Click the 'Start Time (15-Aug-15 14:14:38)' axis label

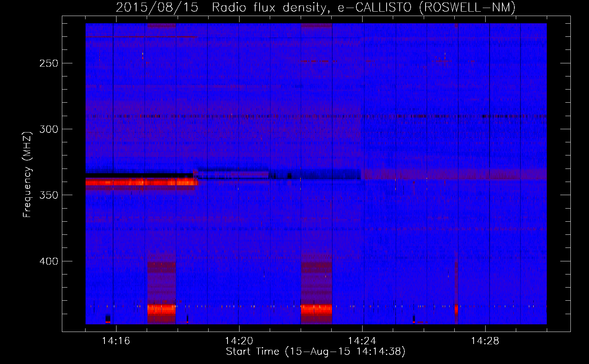tap(316, 352)
